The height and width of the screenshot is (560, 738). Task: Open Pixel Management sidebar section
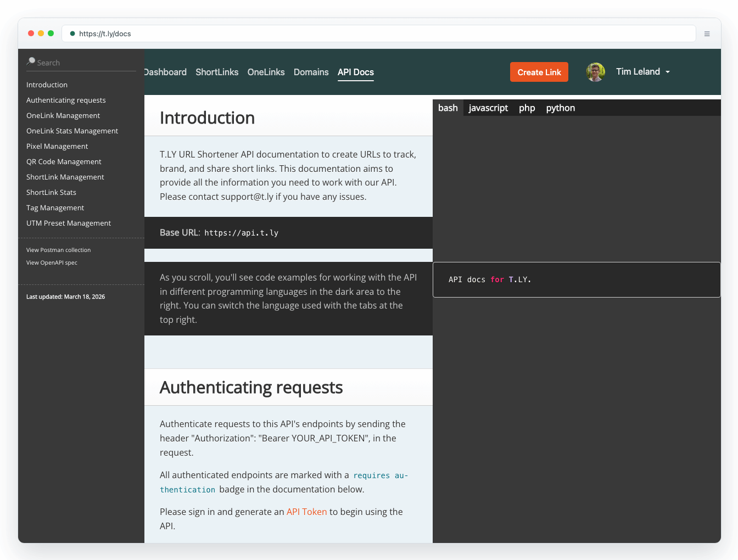point(57,146)
